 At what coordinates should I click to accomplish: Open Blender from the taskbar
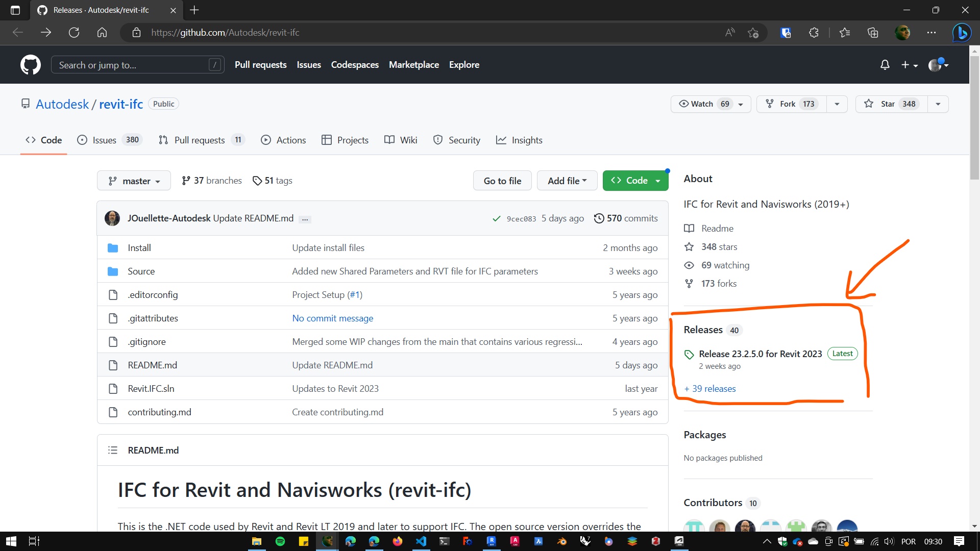tap(561, 541)
